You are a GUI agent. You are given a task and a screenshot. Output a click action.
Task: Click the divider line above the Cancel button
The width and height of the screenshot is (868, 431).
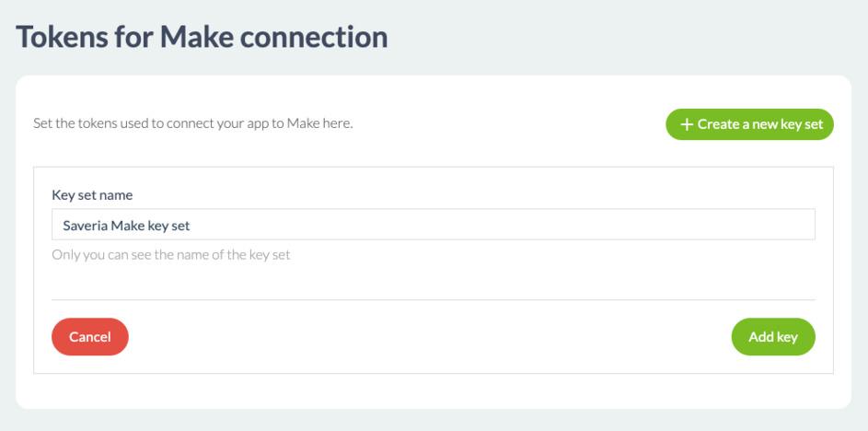(x=433, y=299)
